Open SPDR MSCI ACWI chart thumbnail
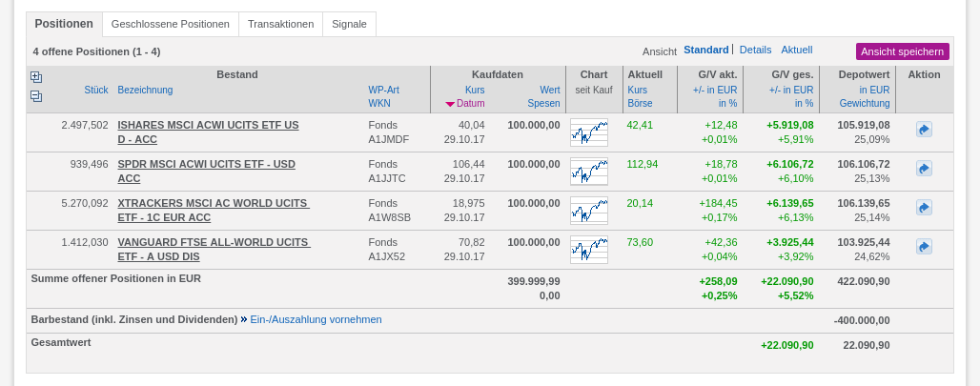This screenshot has width=980, height=386. click(x=588, y=172)
